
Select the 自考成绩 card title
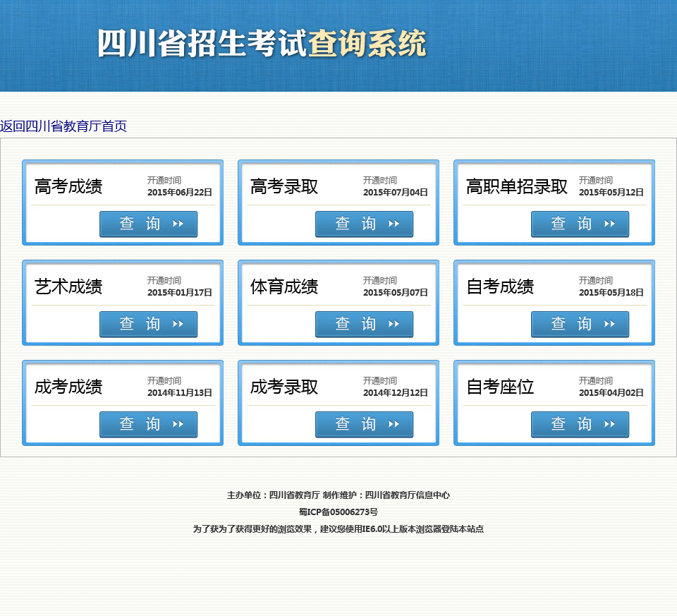(500, 287)
